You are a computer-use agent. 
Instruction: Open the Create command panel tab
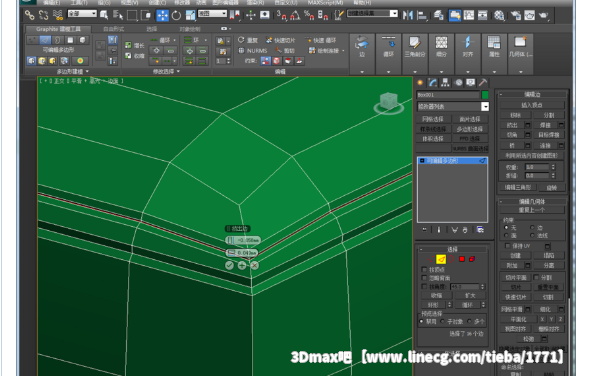pos(420,82)
